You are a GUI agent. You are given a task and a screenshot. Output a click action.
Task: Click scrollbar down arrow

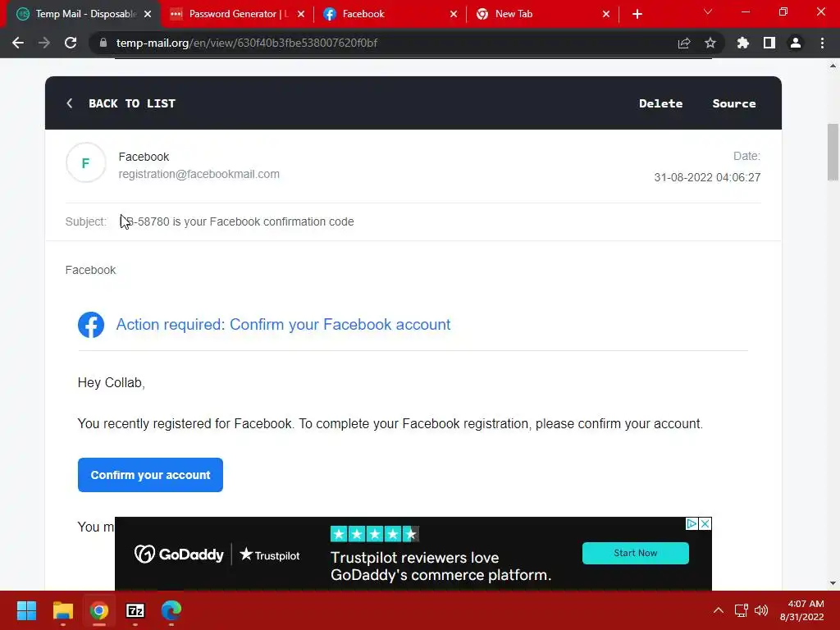pyautogui.click(x=833, y=583)
